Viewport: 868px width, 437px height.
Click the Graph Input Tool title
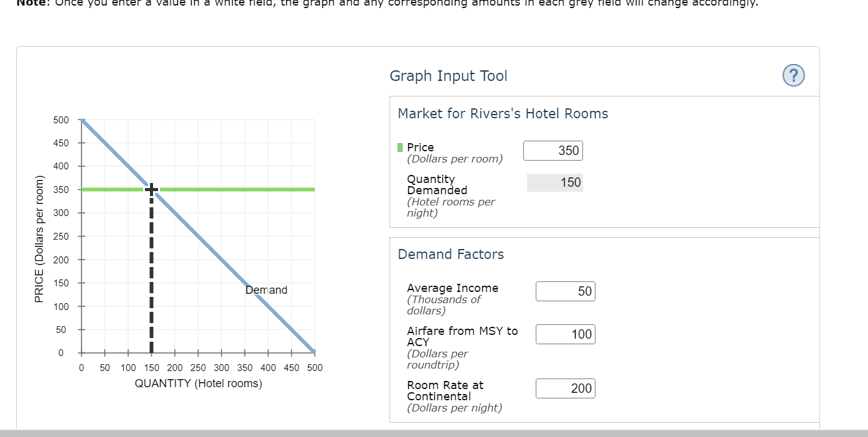pos(447,75)
